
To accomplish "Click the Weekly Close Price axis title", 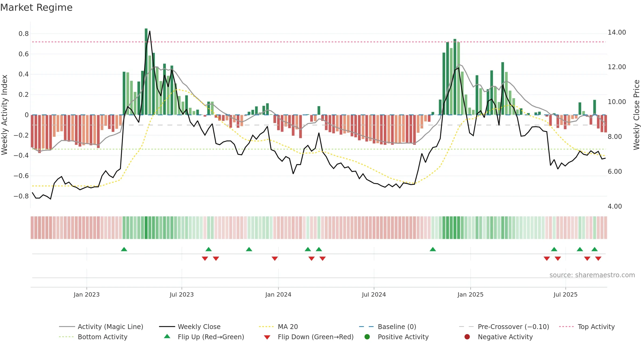I will click(636, 115).
